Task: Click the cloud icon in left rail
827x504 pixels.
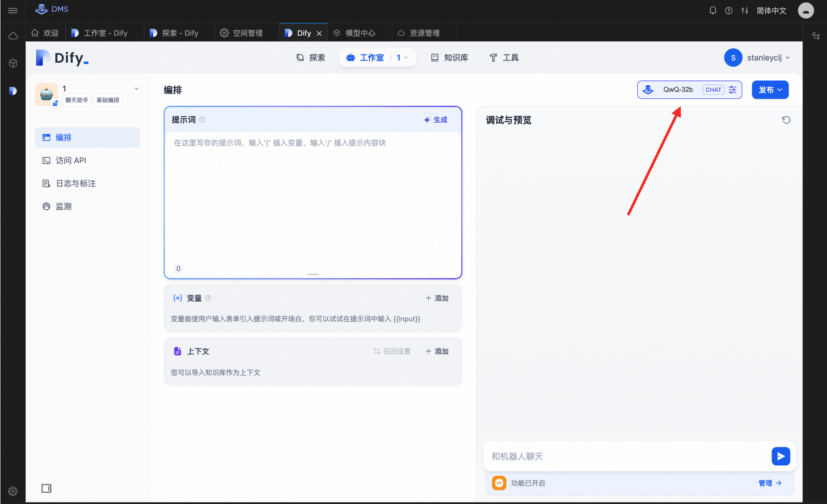Action: pos(13,36)
